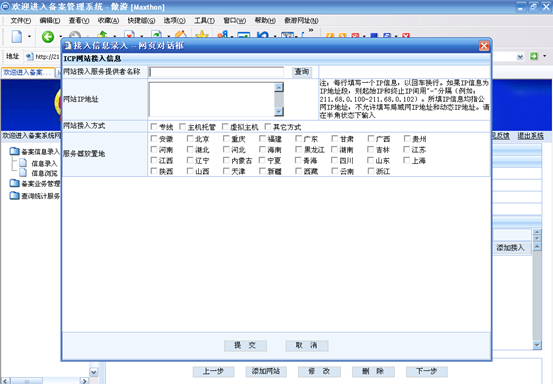Open the 文件(F) menu

click(21, 20)
